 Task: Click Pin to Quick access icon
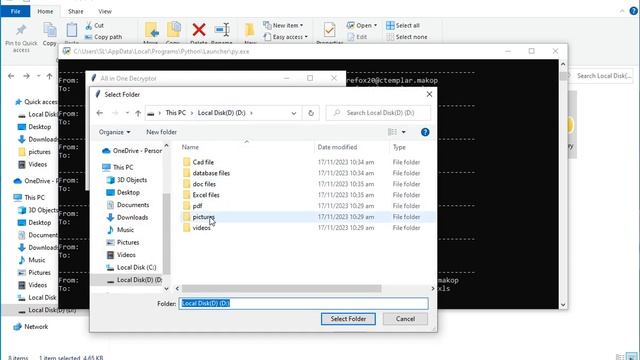click(21, 31)
